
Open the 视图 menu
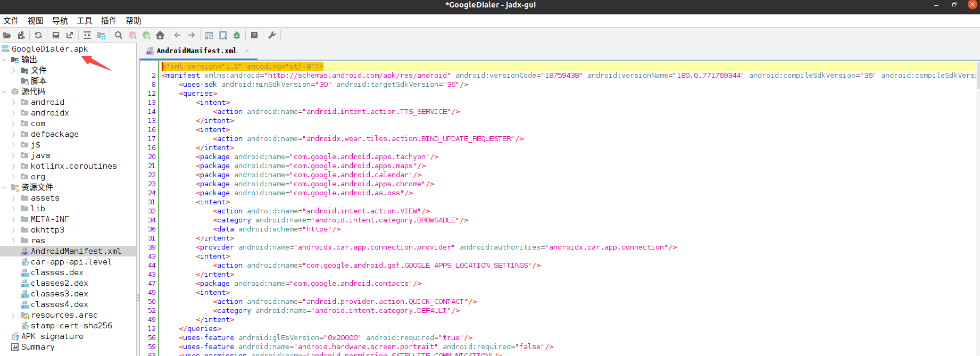tap(36, 21)
